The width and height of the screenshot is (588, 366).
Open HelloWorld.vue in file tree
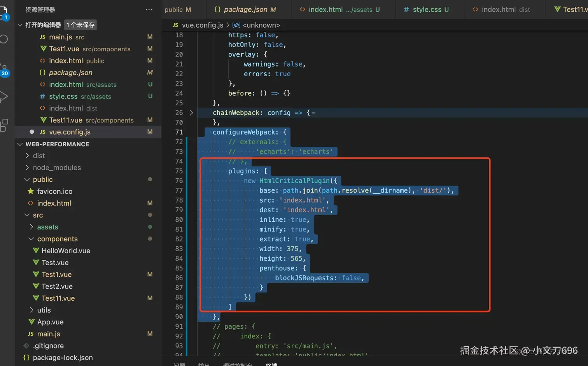point(66,251)
